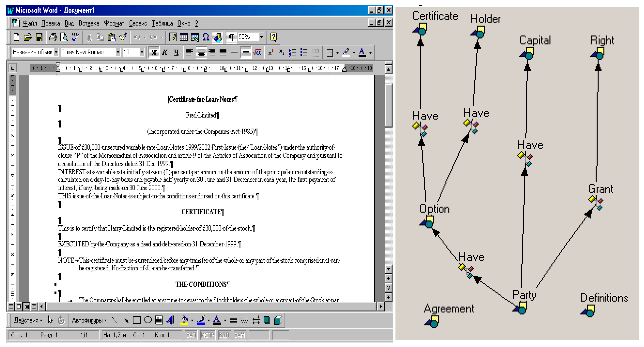Screen dimensions: 644x347
Task: Click the Insert Symbol omega icon
Action: click(x=206, y=37)
